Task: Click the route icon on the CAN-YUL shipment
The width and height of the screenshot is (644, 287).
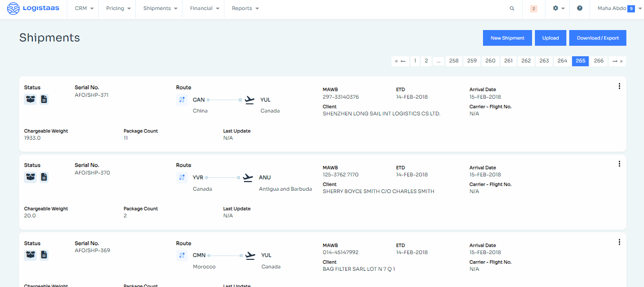Action: tap(181, 99)
